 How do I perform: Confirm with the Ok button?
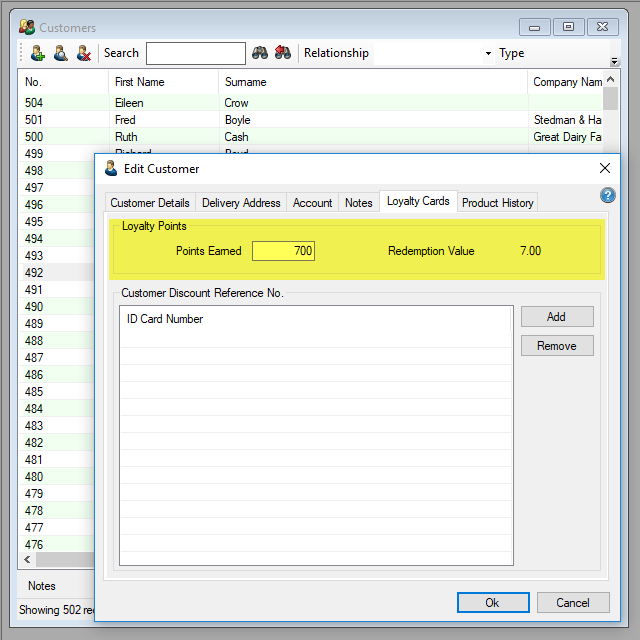[x=493, y=603]
